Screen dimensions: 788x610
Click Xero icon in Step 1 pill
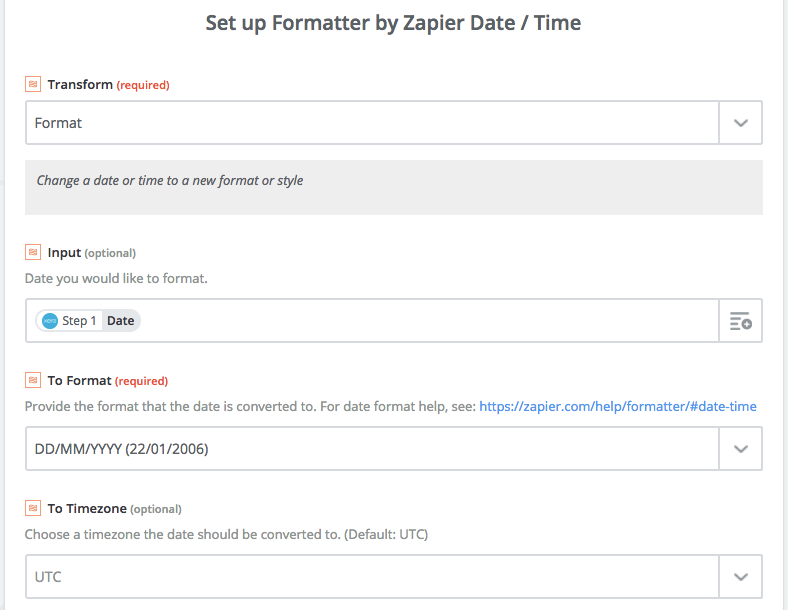point(50,321)
